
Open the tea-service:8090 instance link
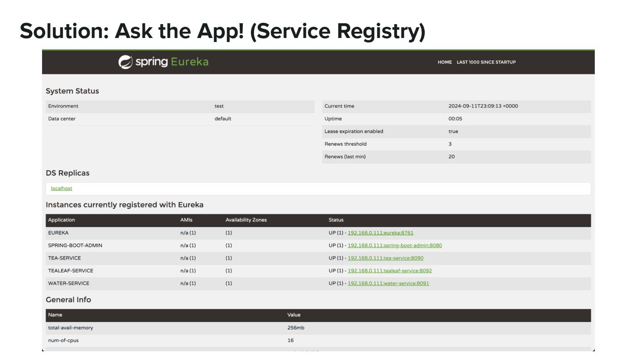pos(386,258)
